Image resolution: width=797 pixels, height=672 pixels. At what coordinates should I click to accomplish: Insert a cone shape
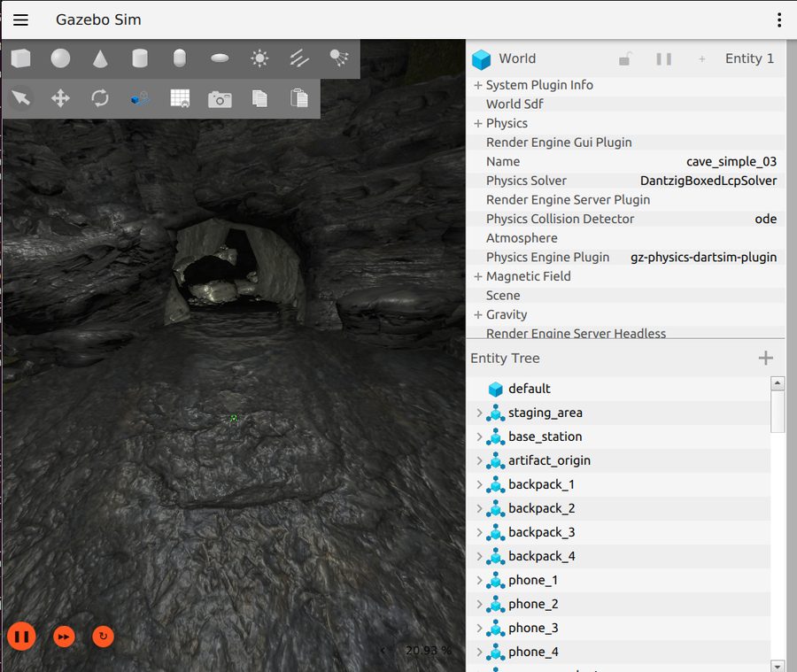click(x=100, y=58)
